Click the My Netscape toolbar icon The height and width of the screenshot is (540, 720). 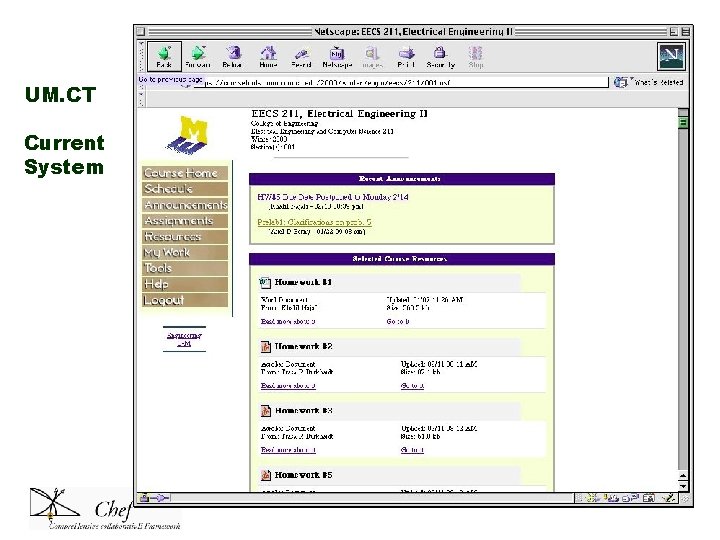pyautogui.click(x=337, y=57)
